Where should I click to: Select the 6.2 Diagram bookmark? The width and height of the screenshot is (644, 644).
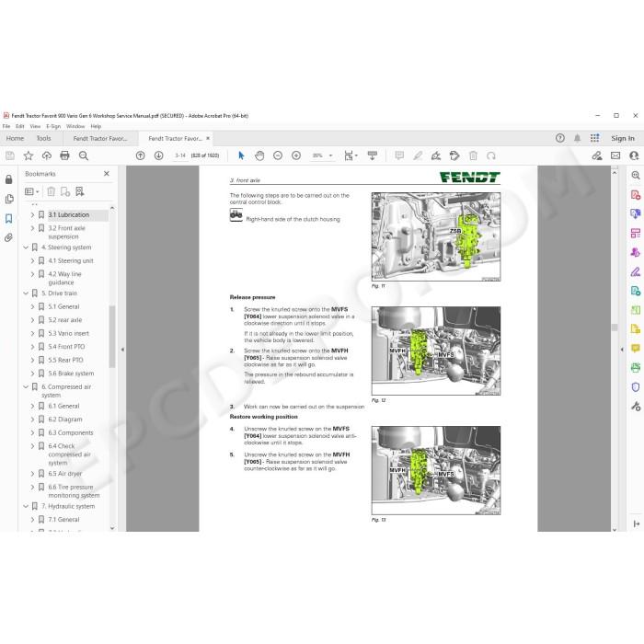65,420
